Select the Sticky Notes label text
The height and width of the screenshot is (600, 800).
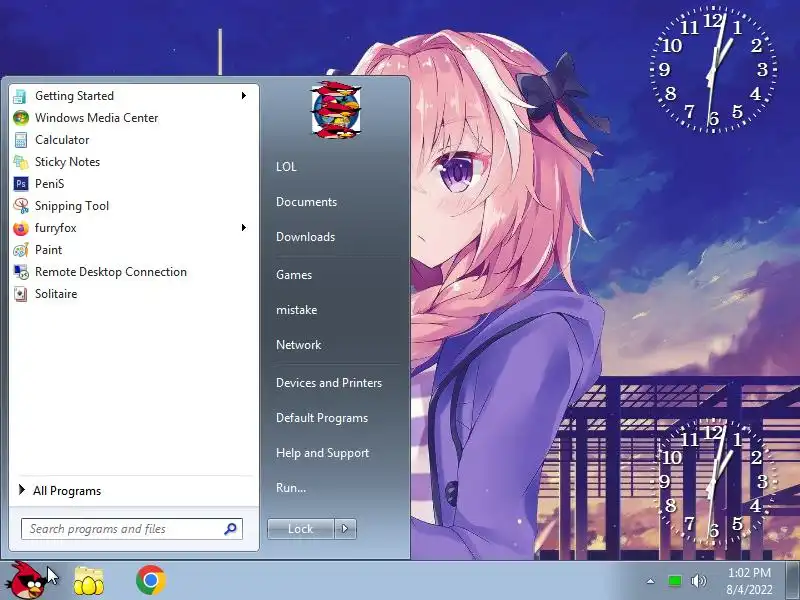[67, 162]
